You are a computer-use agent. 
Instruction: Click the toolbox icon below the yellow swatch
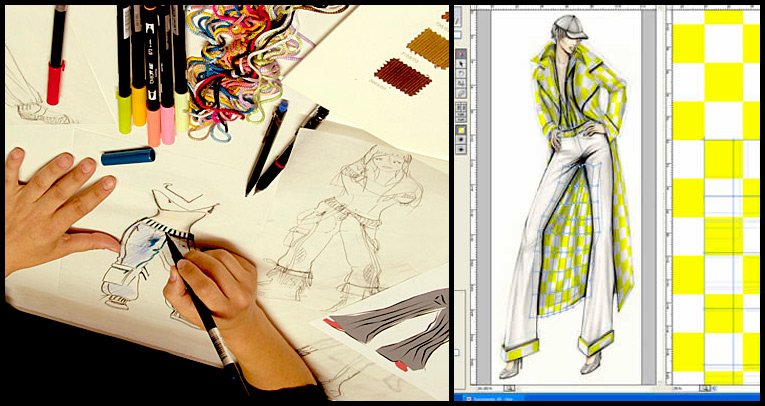pyautogui.click(x=460, y=141)
